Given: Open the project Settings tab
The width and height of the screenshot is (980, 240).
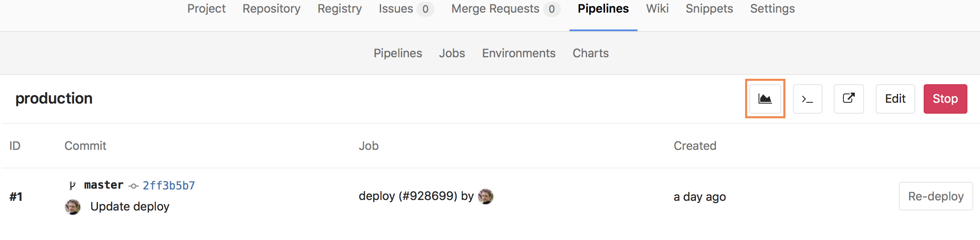Looking at the screenshot, I should click(x=772, y=9).
